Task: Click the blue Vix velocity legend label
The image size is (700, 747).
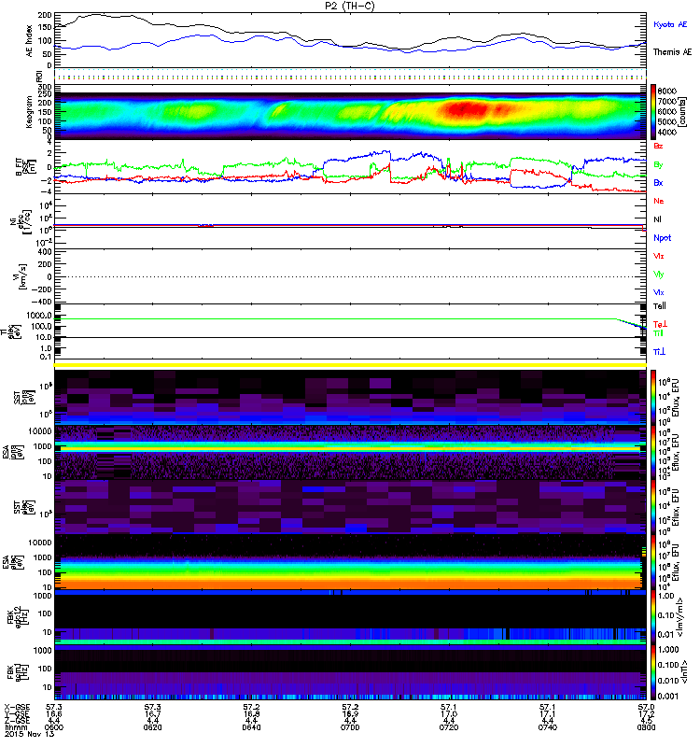Action: click(659, 292)
